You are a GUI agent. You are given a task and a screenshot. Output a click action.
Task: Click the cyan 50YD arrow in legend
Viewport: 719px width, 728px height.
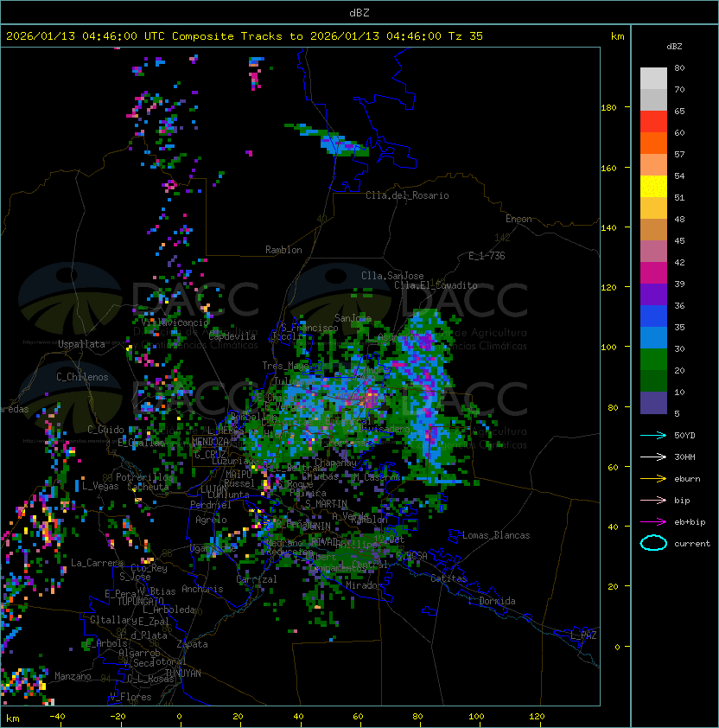click(x=653, y=435)
